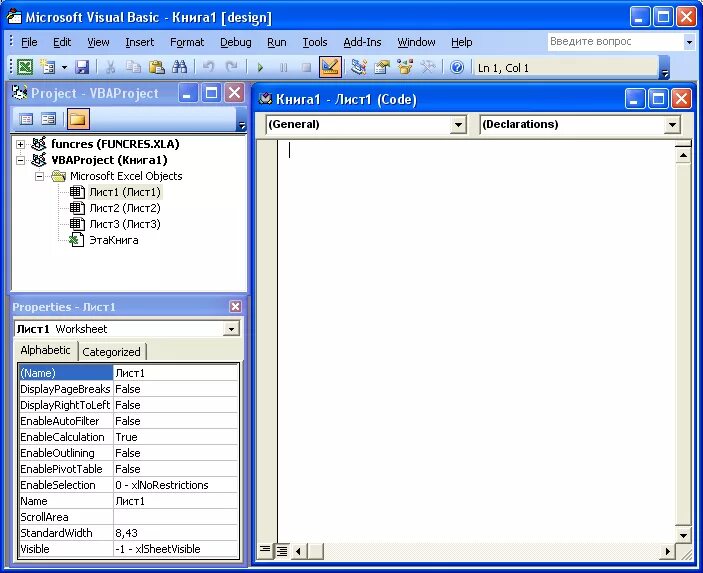
Task: Close the Properties panel
Action: pos(236,307)
